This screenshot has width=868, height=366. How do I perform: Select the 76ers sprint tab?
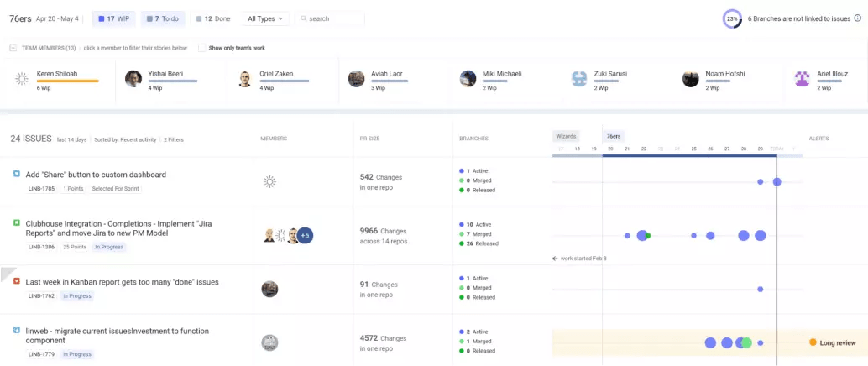[x=614, y=136]
